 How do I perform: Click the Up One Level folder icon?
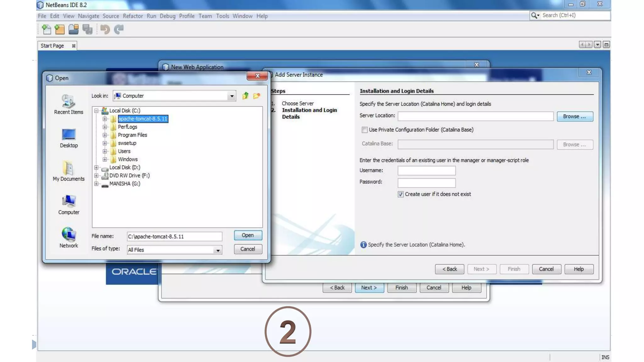(x=245, y=96)
